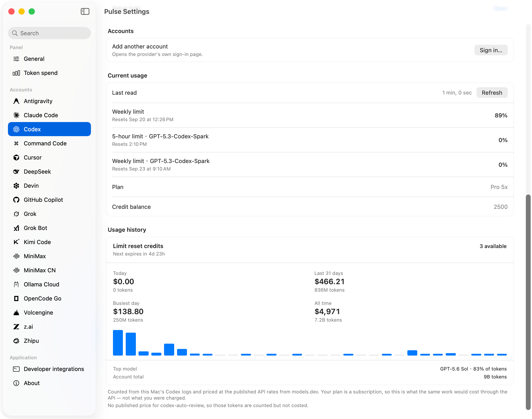Click the vertical scrollbar thumb
Image resolution: width=532 pixels, height=419 pixels.
[x=528, y=302]
